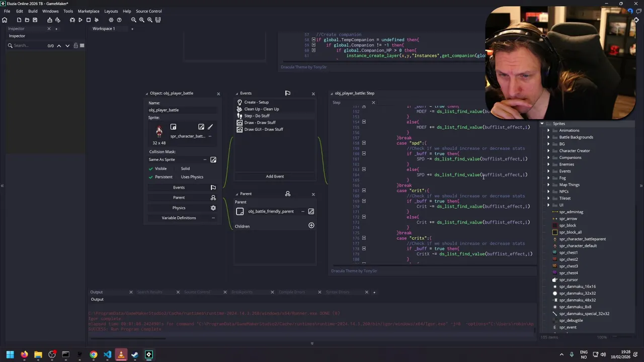Image resolution: width=644 pixels, height=362 pixels.
Task: Click the Create Executable toolbar icon
Action: (49, 20)
